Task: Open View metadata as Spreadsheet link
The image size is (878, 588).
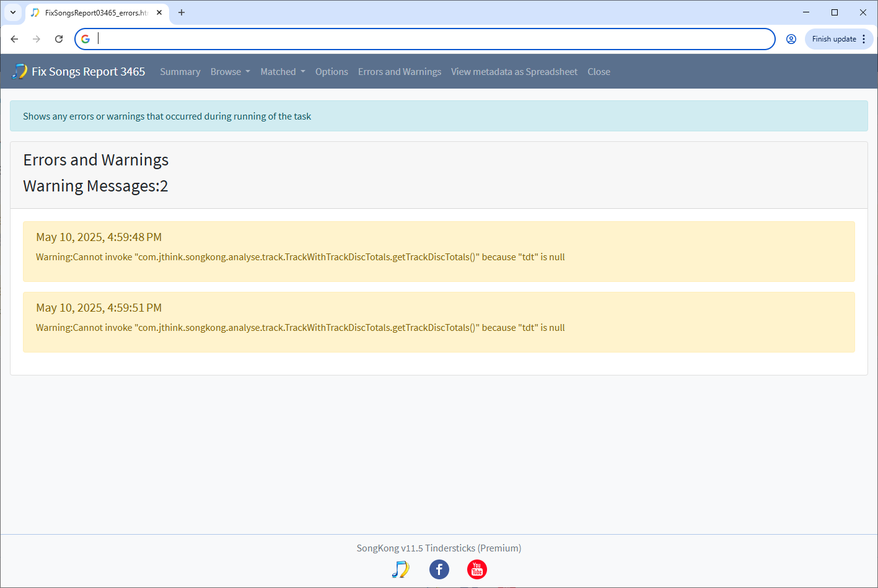Action: point(514,72)
